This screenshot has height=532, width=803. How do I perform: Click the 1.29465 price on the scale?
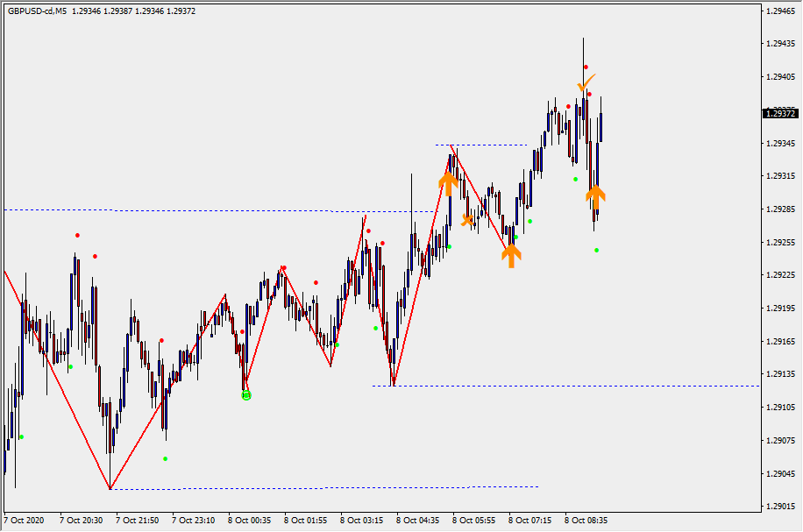(780, 11)
